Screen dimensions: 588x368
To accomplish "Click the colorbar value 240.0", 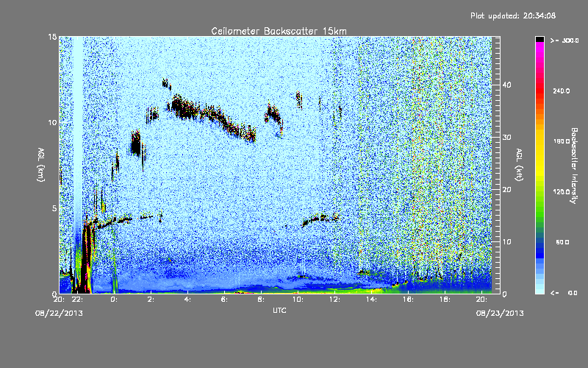I will point(562,91).
